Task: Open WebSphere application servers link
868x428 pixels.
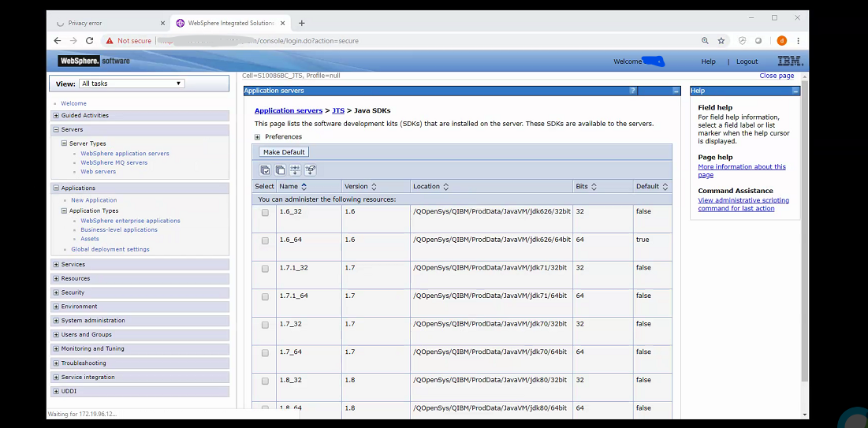Action: click(125, 154)
